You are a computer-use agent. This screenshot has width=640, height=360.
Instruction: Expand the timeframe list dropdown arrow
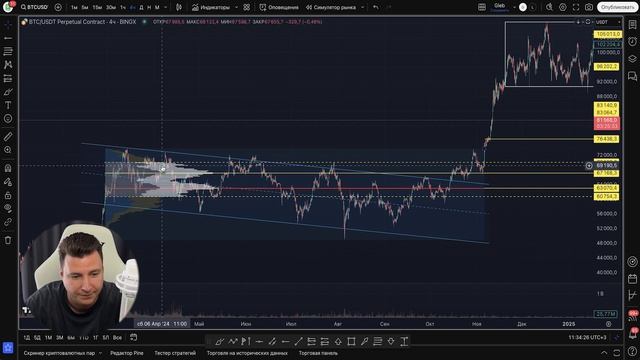click(165, 7)
